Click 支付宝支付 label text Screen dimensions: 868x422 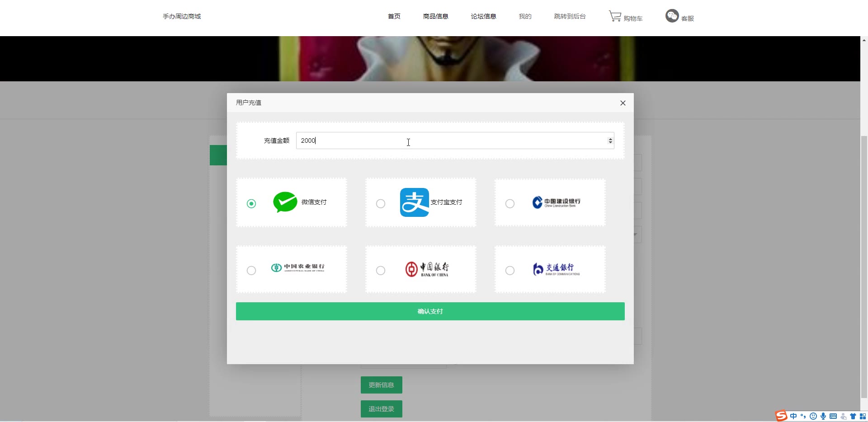(x=447, y=202)
